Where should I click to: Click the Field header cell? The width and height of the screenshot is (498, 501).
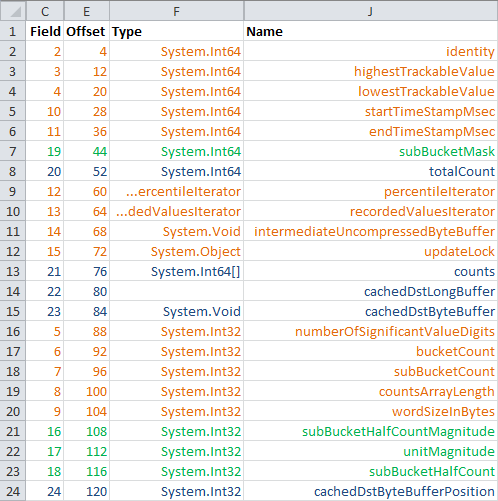point(45,31)
